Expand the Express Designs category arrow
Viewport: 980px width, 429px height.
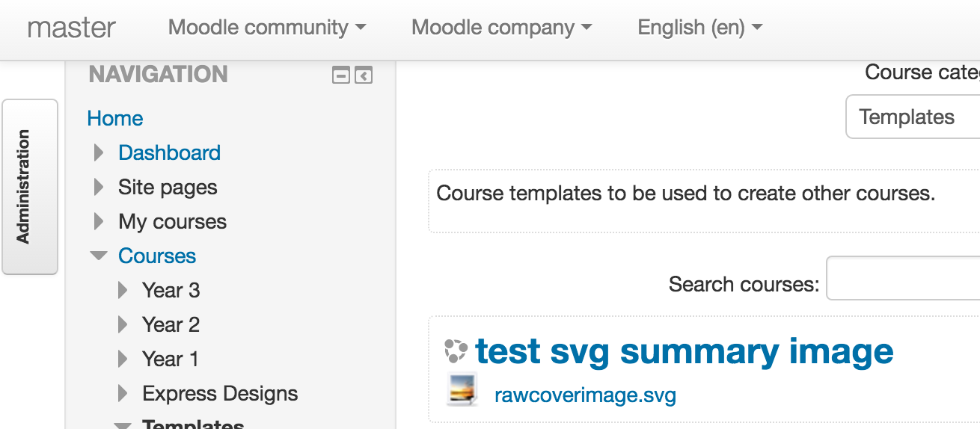(x=123, y=393)
